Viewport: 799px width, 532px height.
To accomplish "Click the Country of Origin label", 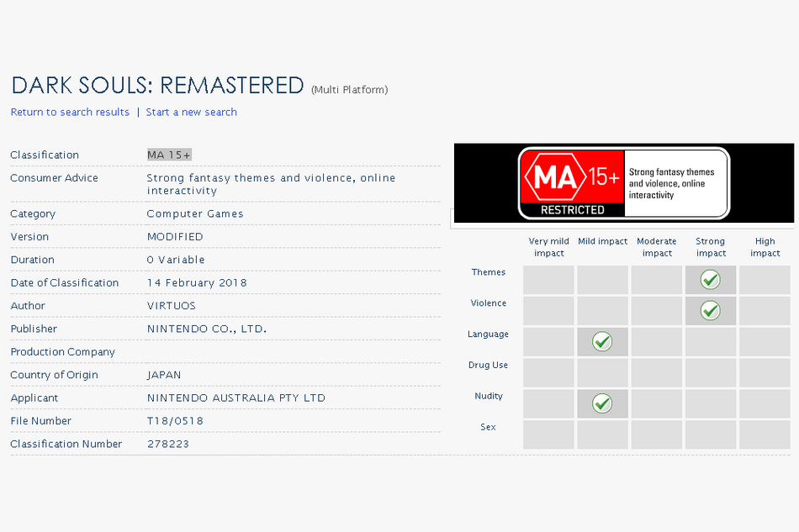I will click(x=54, y=375).
